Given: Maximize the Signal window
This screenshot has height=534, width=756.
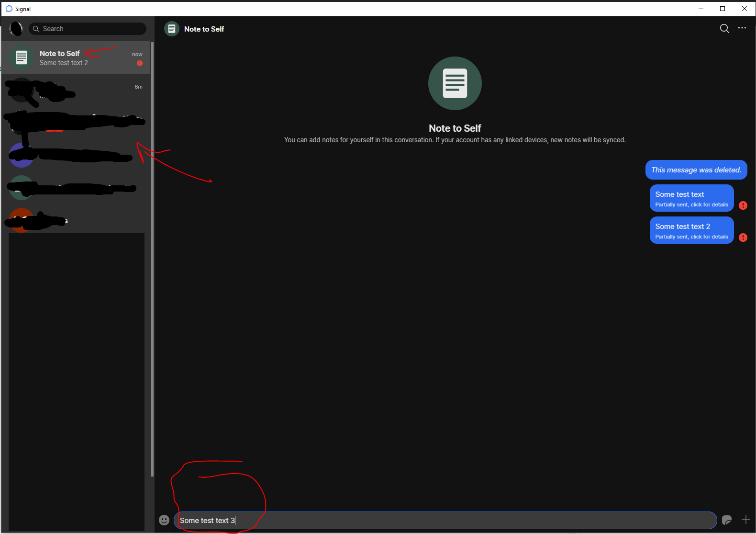Looking at the screenshot, I should (x=723, y=9).
